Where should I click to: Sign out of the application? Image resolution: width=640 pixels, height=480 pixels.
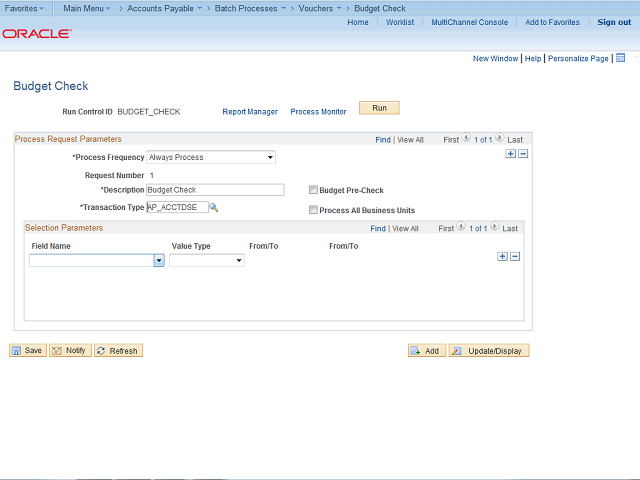(614, 22)
